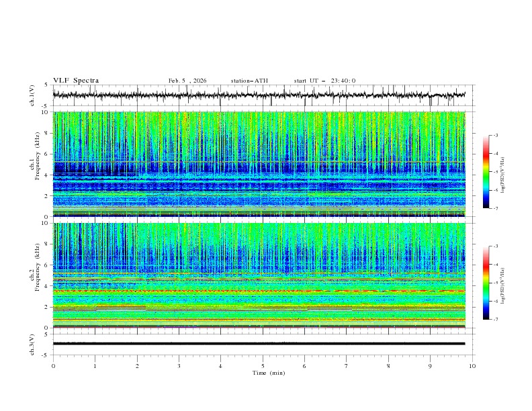Click time axis tick label 0

(x=53, y=366)
